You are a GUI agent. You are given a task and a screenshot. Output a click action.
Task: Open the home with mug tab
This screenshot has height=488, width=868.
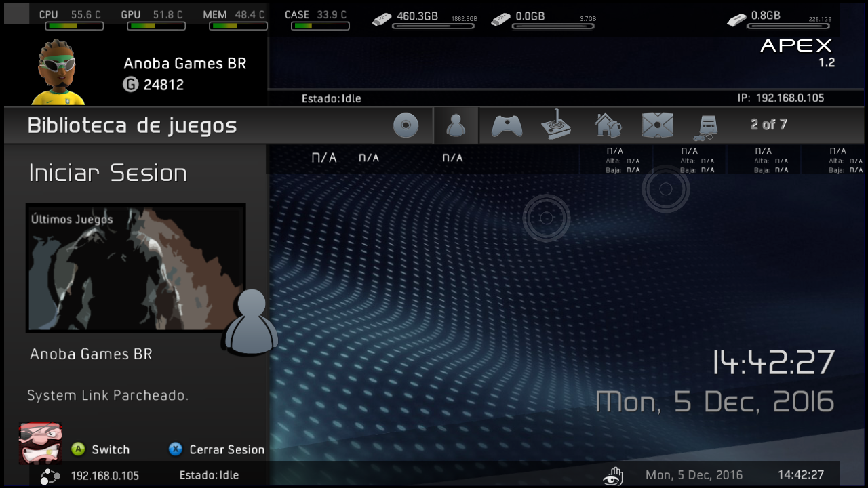[608, 125]
